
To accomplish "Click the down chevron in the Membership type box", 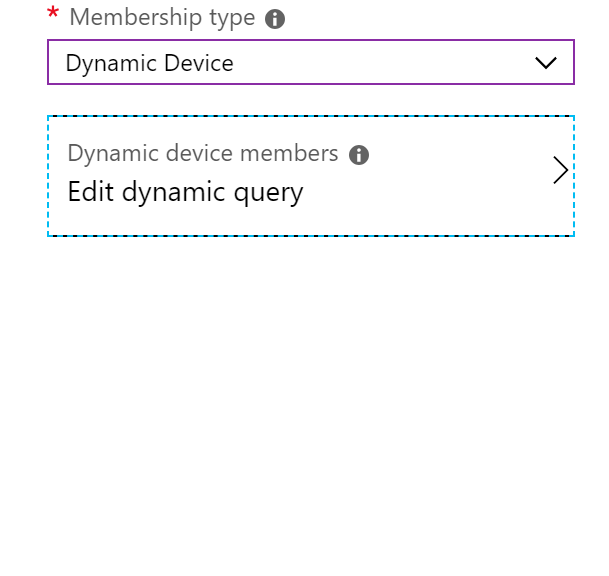I will coord(546,63).
